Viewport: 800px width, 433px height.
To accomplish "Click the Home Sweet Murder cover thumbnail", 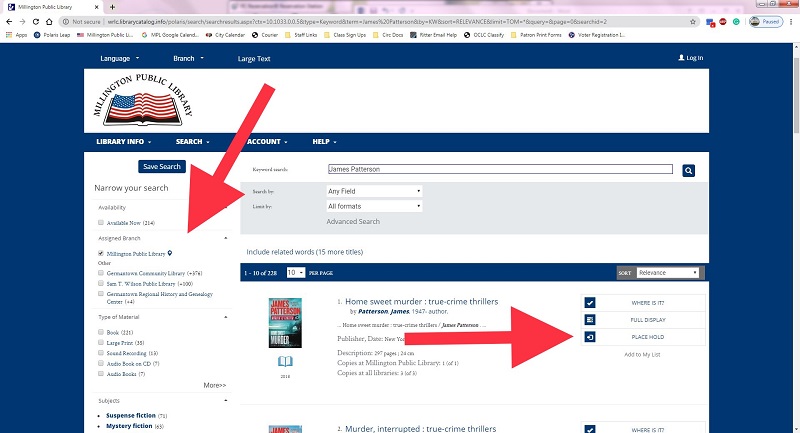I will [285, 322].
